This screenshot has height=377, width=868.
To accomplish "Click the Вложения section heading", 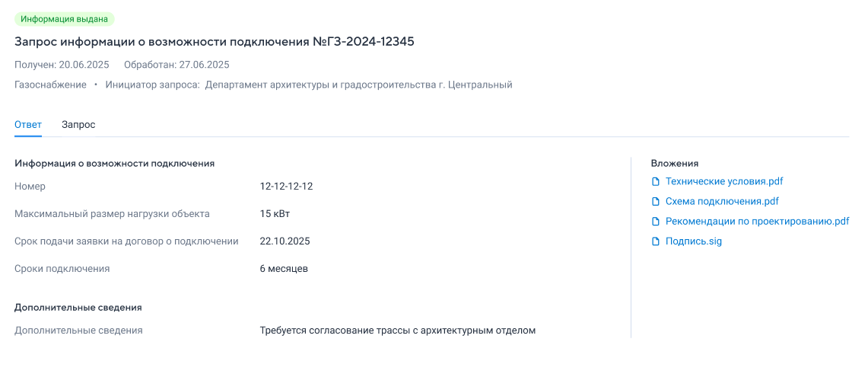I will [674, 163].
